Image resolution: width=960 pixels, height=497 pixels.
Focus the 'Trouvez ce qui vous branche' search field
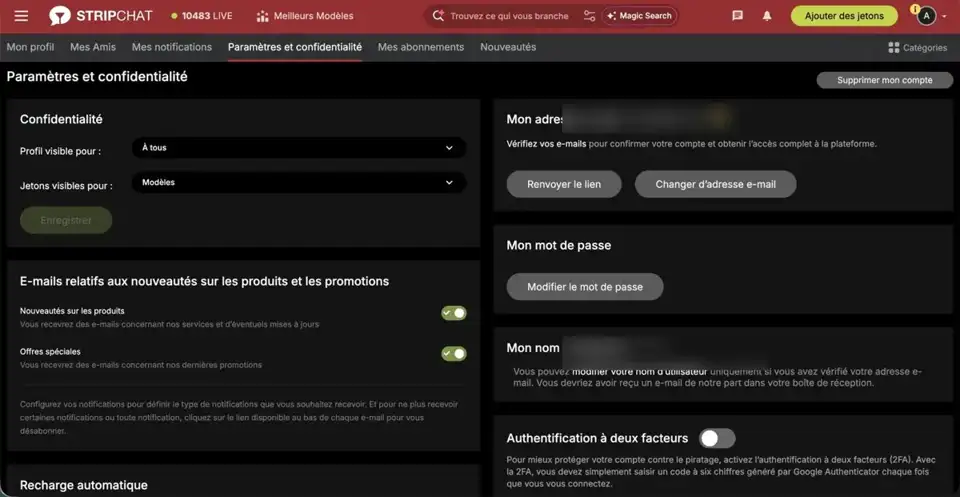509,16
